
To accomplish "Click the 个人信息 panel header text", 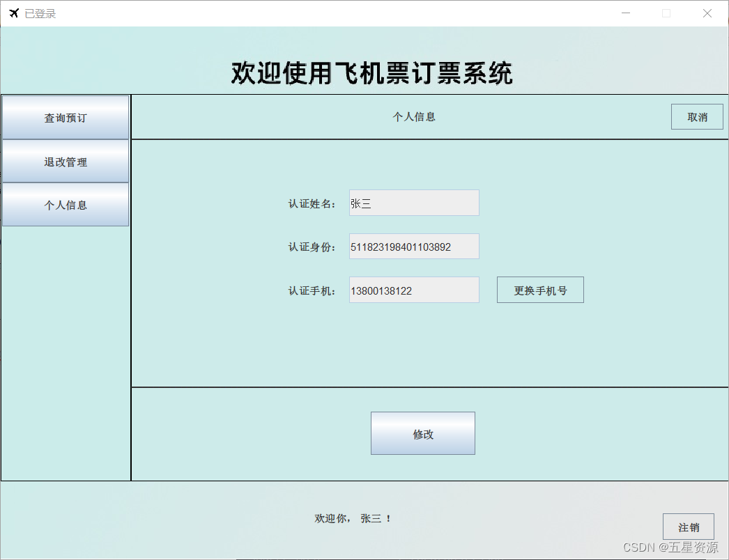I will click(x=415, y=116).
